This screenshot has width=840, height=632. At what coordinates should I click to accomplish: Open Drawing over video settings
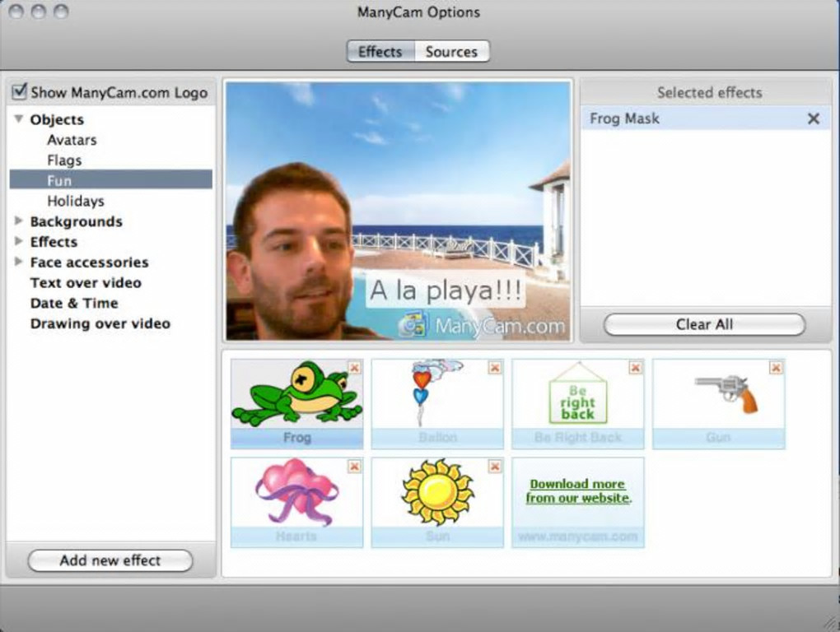tap(100, 323)
